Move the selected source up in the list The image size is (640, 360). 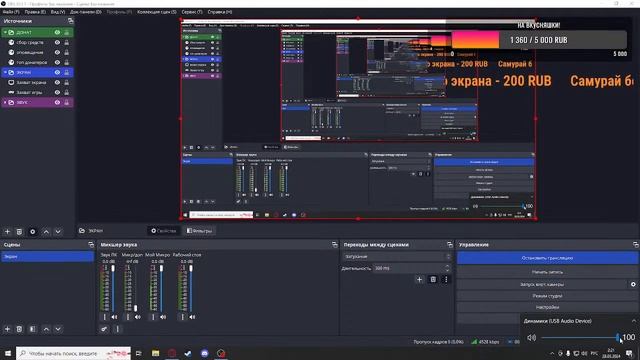46,231
